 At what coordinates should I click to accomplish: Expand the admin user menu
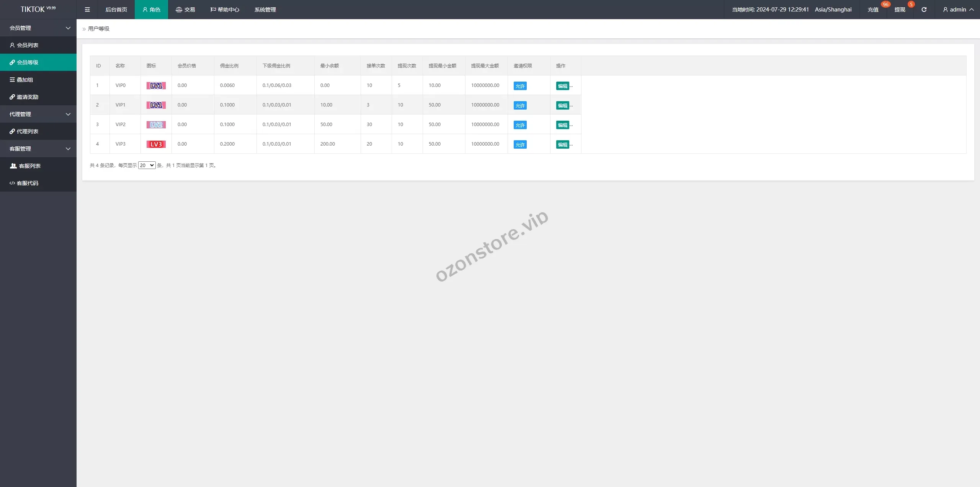(958, 10)
